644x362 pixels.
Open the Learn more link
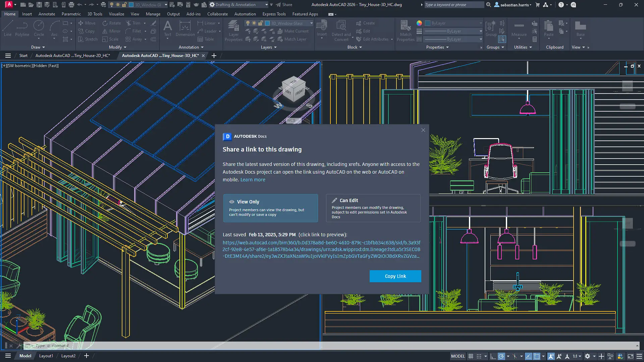click(253, 180)
